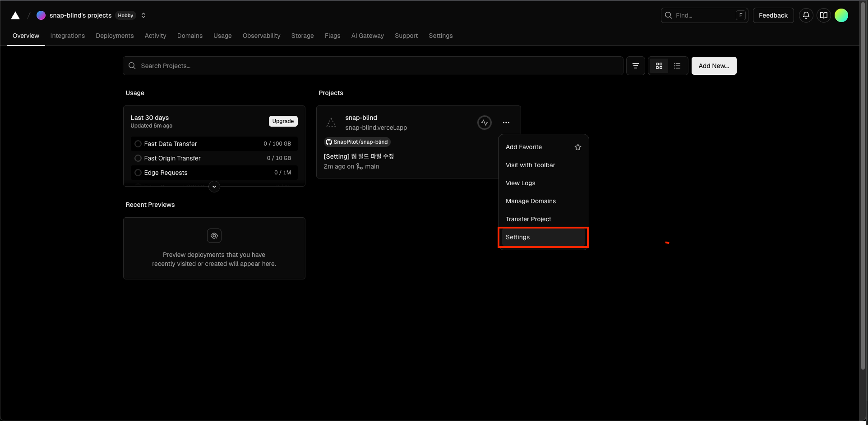
Task: Click the Fast Origin Transfer usage row
Action: pos(214,158)
